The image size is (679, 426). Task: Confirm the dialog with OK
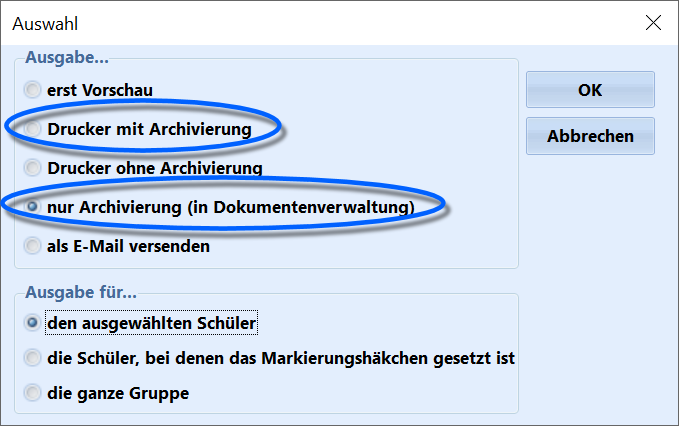click(590, 90)
